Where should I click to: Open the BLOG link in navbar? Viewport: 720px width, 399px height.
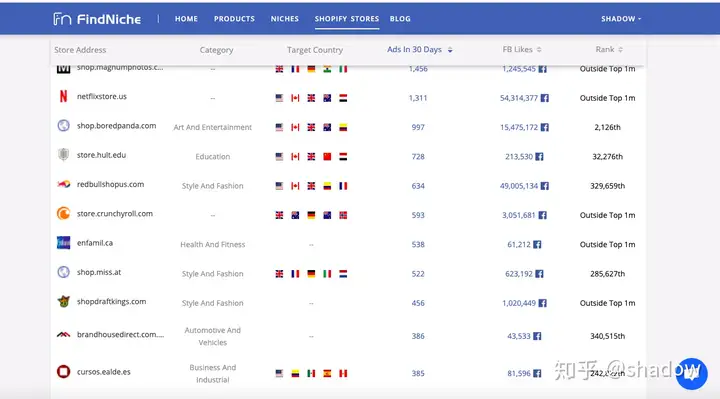[x=400, y=19]
